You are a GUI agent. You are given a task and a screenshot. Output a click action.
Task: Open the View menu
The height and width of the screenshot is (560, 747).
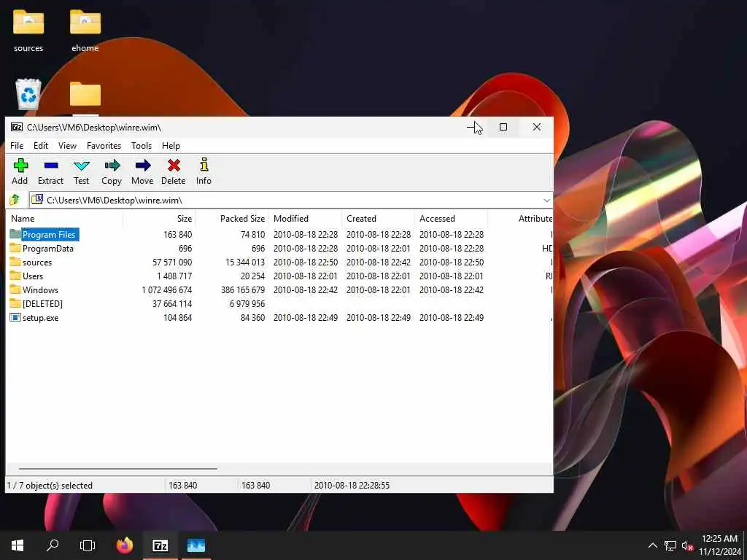(67, 146)
